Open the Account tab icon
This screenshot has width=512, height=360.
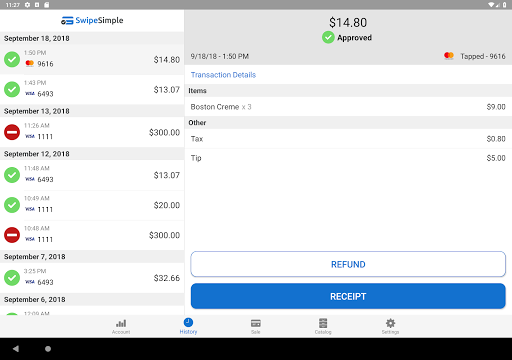121,323
